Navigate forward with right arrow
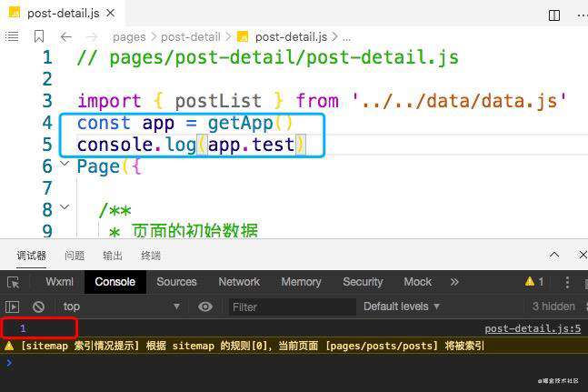The width and height of the screenshot is (588, 392). (x=92, y=36)
